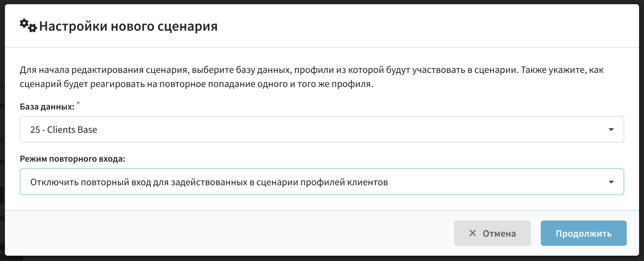Confirm settings with Продолжить button
The image size is (644, 261).
[x=583, y=233]
